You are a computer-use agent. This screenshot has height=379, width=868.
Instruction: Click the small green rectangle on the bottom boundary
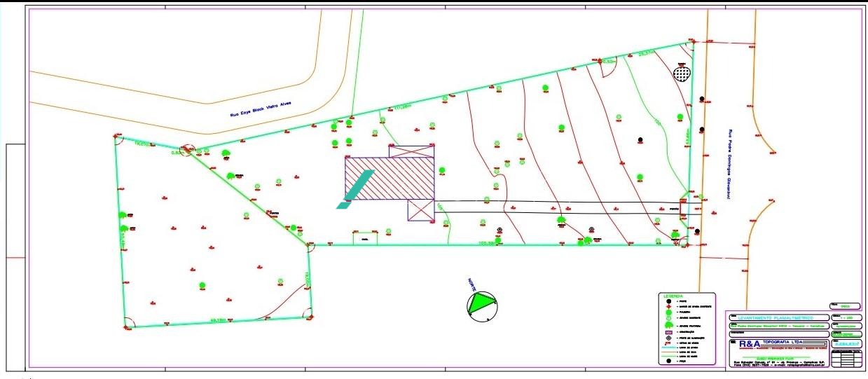point(365,237)
